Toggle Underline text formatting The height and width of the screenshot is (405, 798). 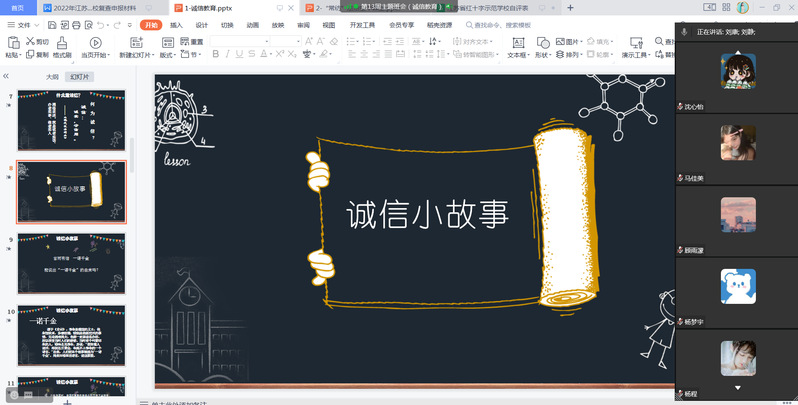(240, 55)
